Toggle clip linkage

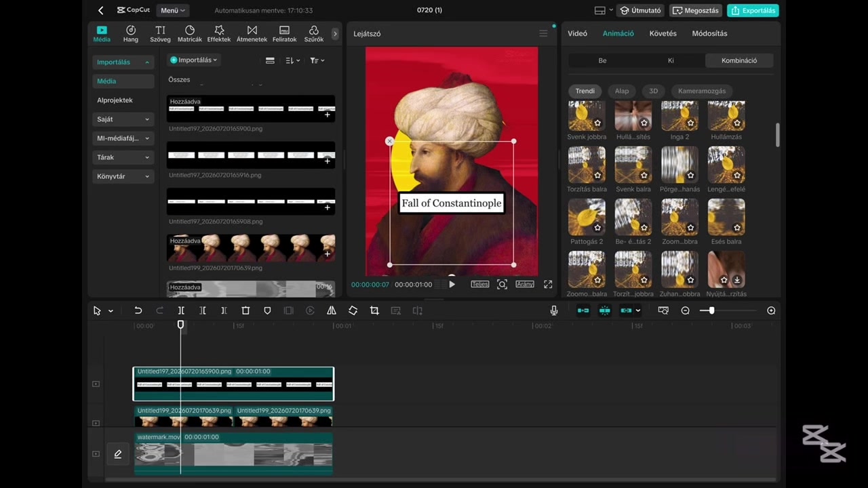tap(626, 310)
